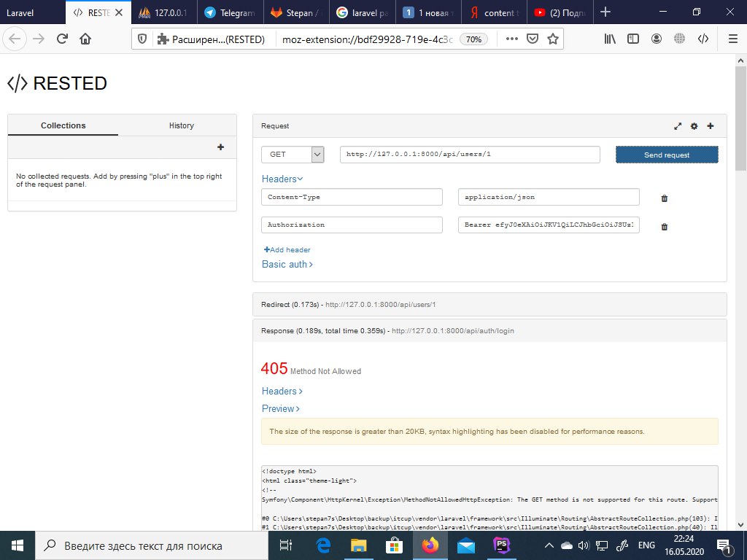Image resolution: width=747 pixels, height=560 pixels.
Task: Go to the browser home page
Action: point(85,39)
